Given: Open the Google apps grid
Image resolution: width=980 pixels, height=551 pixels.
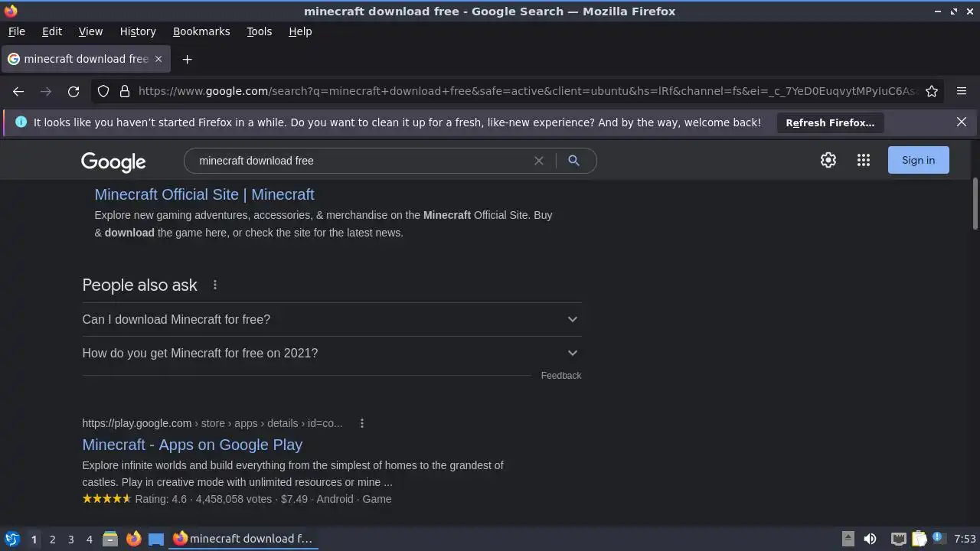Looking at the screenshot, I should click(x=864, y=160).
